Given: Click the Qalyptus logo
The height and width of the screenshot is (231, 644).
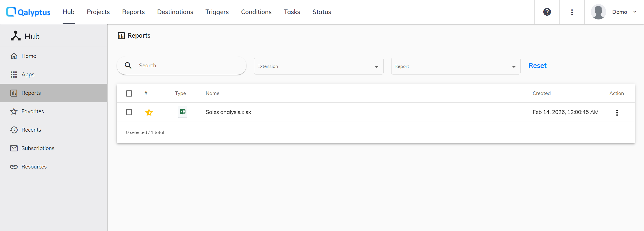Looking at the screenshot, I should (28, 12).
